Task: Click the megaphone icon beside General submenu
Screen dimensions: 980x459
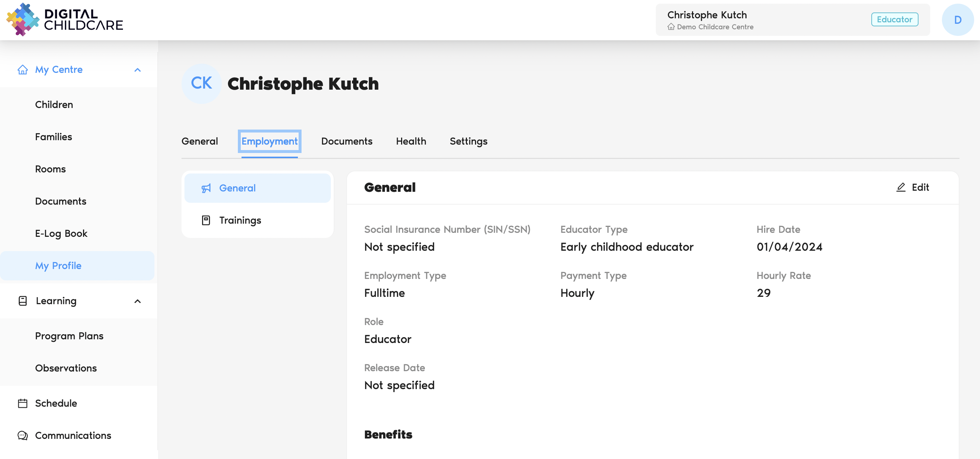Action: pyautogui.click(x=206, y=188)
